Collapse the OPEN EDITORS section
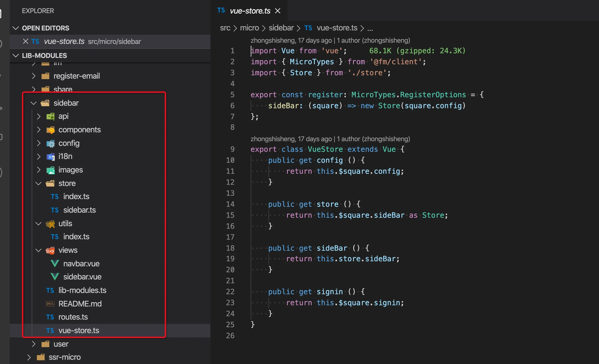Viewport: 599px width, 364px height. 16,28
